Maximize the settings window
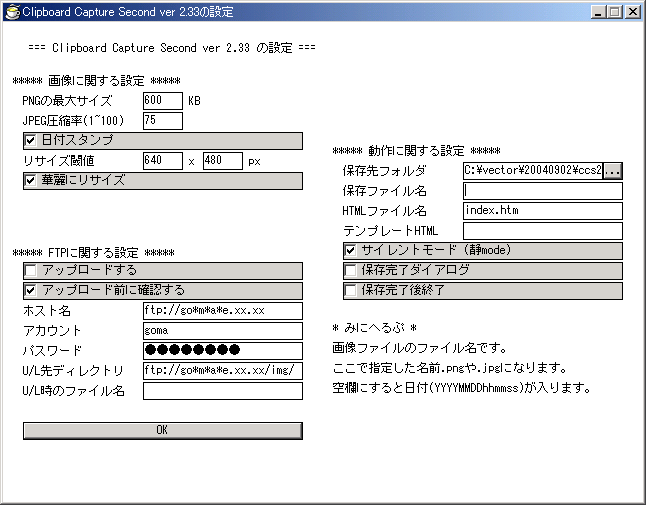This screenshot has width=646, height=505. click(614, 12)
